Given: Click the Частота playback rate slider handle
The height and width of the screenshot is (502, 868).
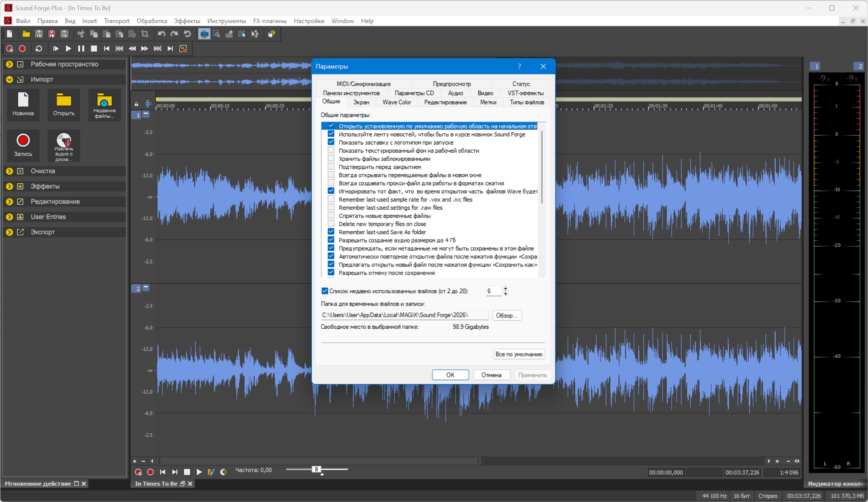Looking at the screenshot, I should pyautogui.click(x=317, y=469).
